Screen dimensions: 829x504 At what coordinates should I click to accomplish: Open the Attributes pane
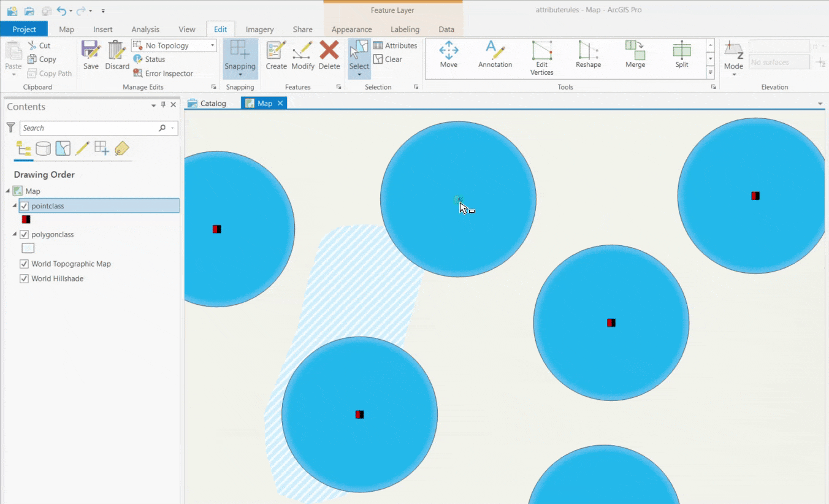[x=395, y=45]
